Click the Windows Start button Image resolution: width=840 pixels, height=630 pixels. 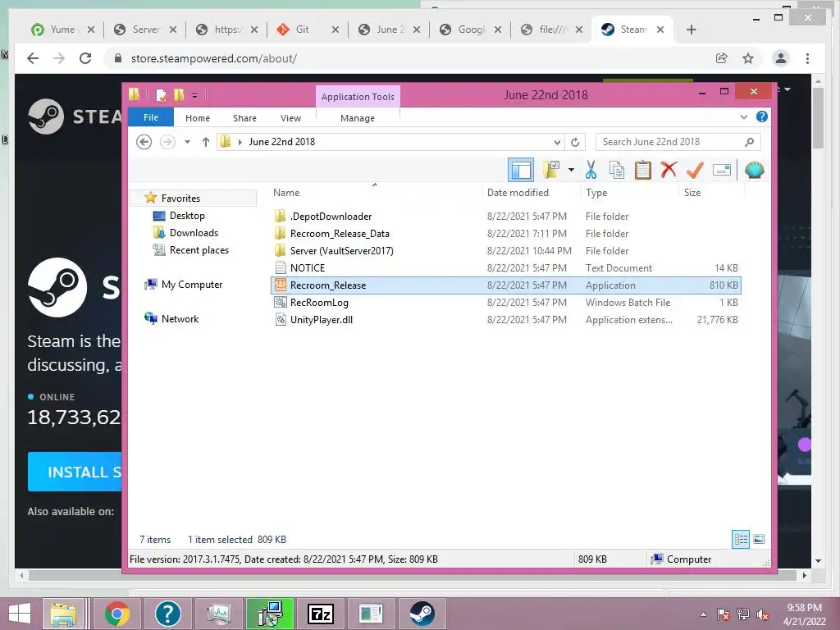click(20, 614)
